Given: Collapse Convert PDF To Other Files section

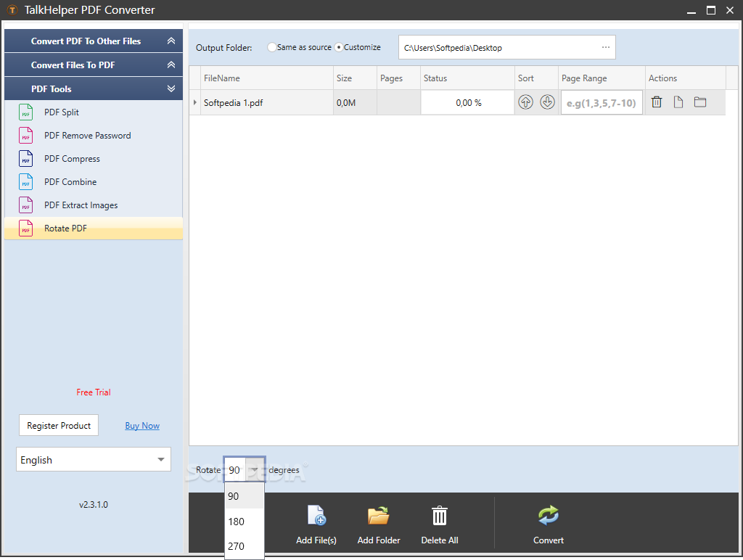Looking at the screenshot, I should click(171, 41).
